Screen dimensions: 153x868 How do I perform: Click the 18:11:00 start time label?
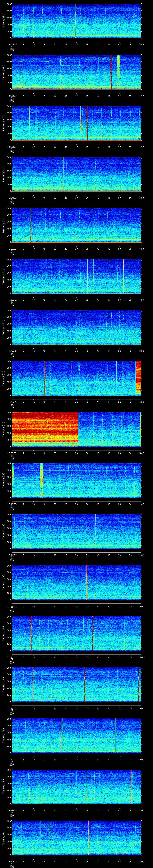point(12,555)
